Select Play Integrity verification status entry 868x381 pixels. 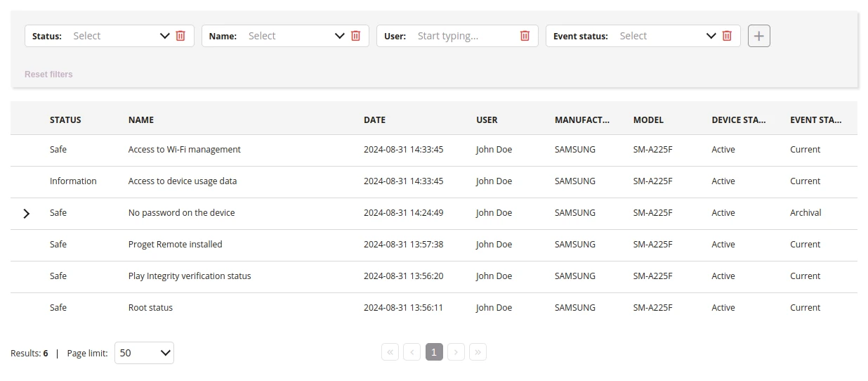click(x=434, y=276)
